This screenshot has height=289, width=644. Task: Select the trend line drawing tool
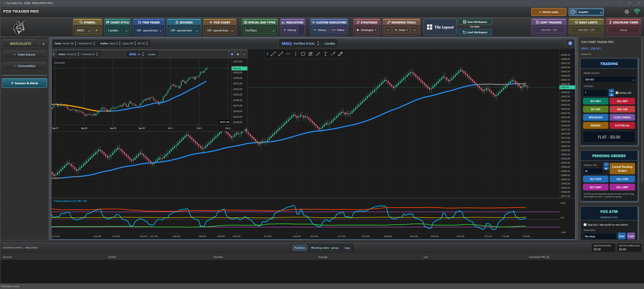point(273,54)
